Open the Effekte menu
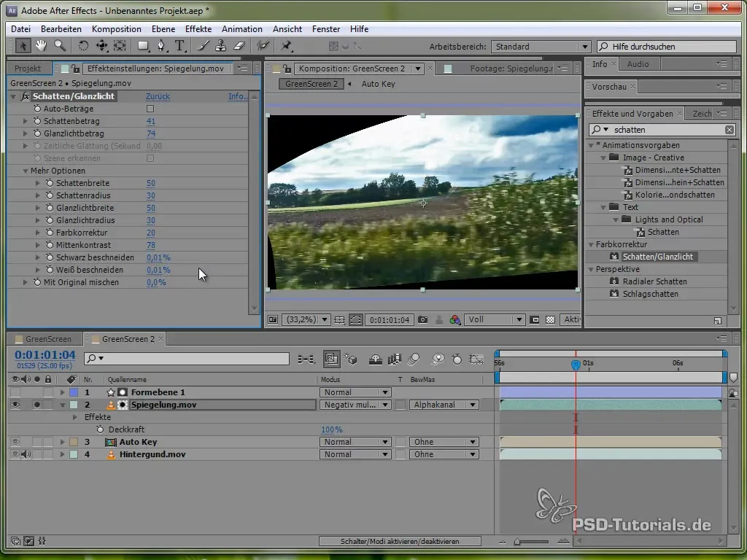This screenshot has height=560, width=747. pyautogui.click(x=198, y=29)
